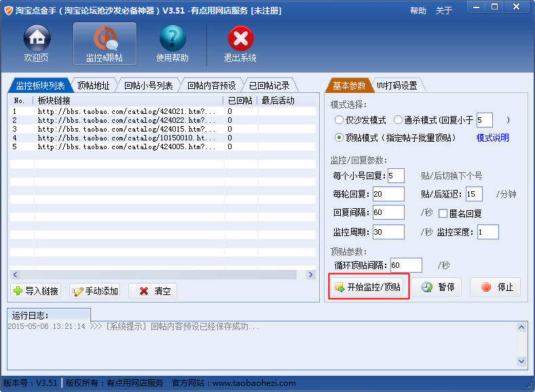Switch to 顶帖地址 tab
The height and width of the screenshot is (392, 535).
(x=94, y=85)
